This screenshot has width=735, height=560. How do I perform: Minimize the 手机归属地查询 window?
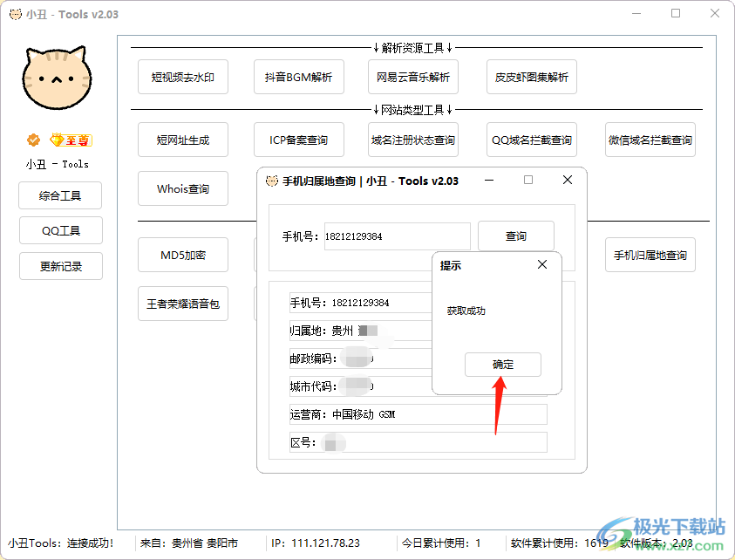coord(489,180)
